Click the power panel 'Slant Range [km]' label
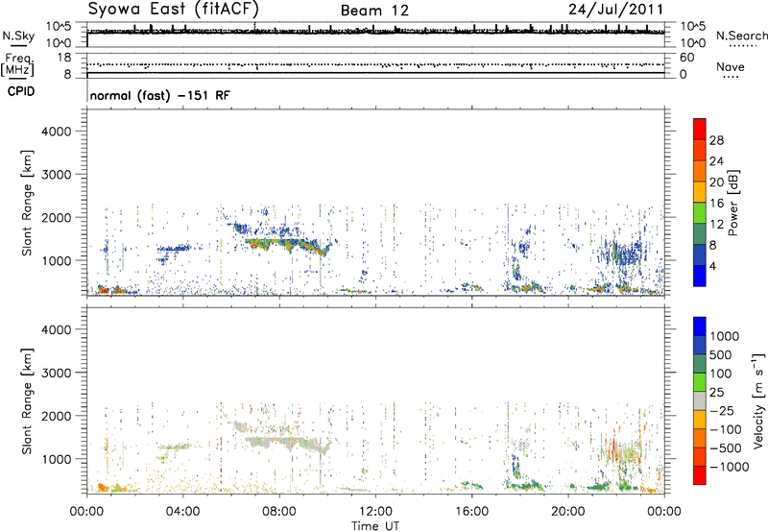This screenshot has height=532, width=768. tap(27, 203)
